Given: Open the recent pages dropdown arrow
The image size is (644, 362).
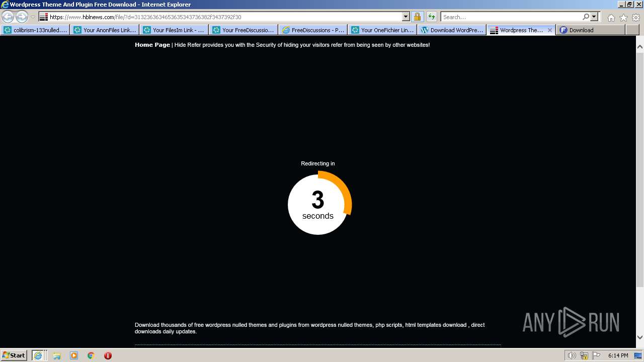Looking at the screenshot, I should [x=33, y=17].
